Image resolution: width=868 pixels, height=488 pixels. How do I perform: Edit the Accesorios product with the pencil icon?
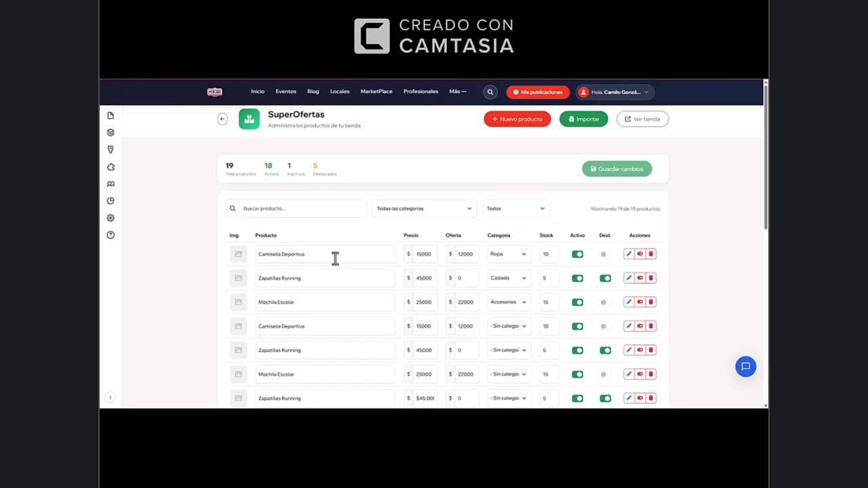pos(629,302)
